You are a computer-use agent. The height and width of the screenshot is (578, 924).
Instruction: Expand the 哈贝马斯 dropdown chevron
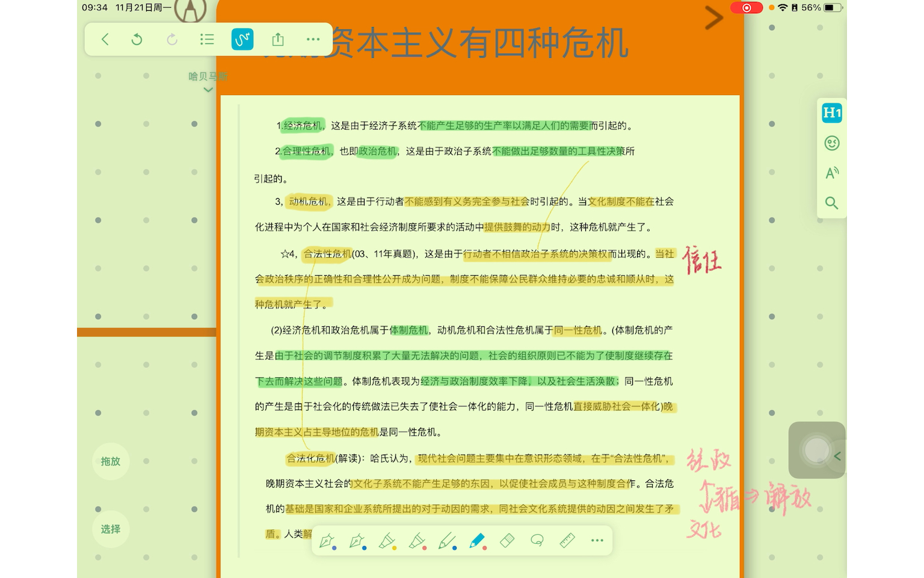pos(208,90)
